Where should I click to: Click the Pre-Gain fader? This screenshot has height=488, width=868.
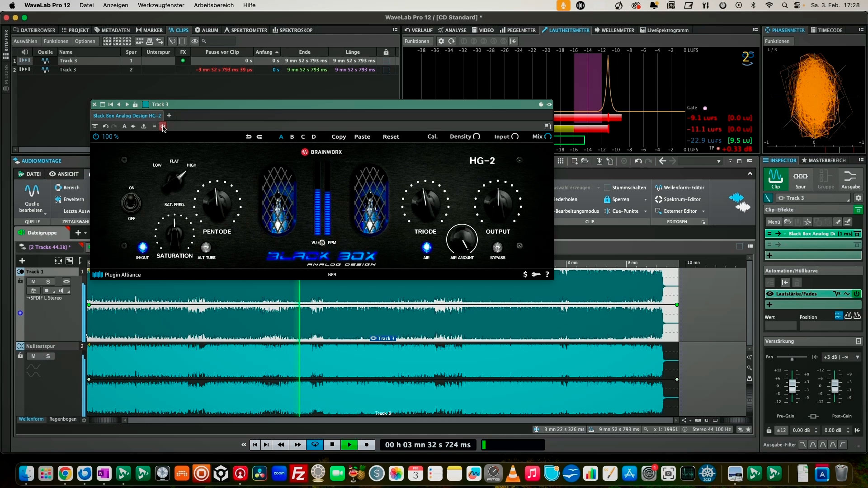click(x=792, y=385)
